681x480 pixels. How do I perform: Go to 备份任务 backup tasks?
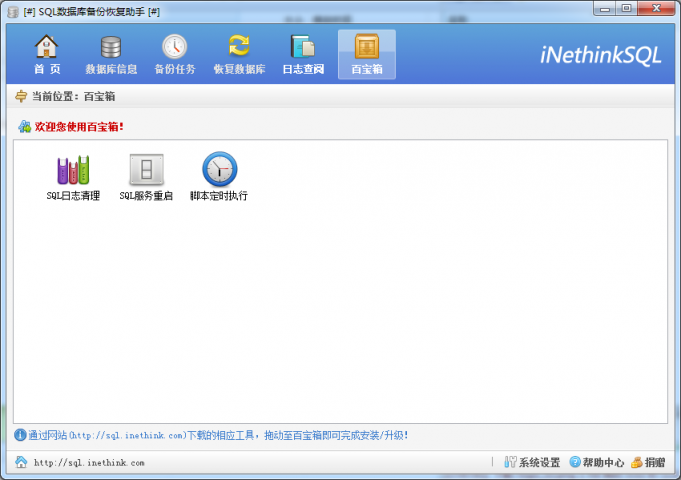coord(174,55)
